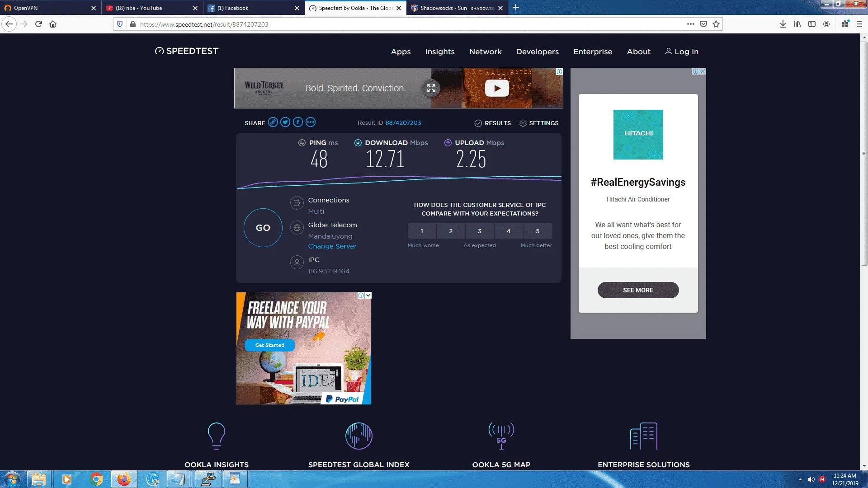868x488 pixels.
Task: Open the Results history
Action: click(x=493, y=123)
